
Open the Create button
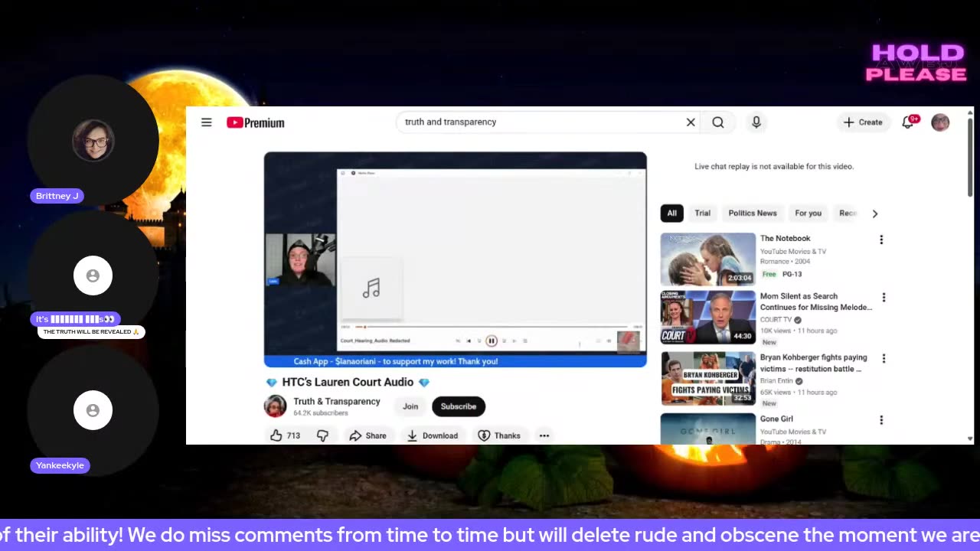(x=863, y=122)
